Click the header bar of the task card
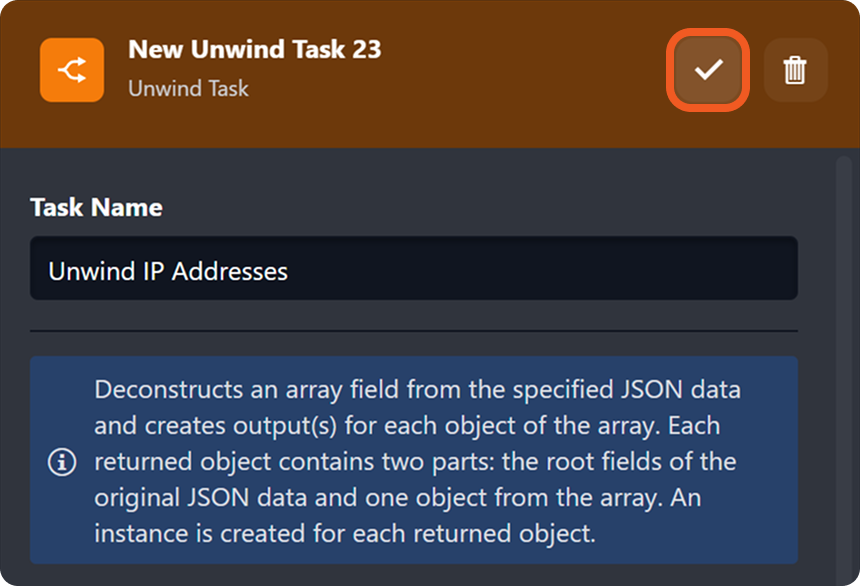 (x=430, y=70)
